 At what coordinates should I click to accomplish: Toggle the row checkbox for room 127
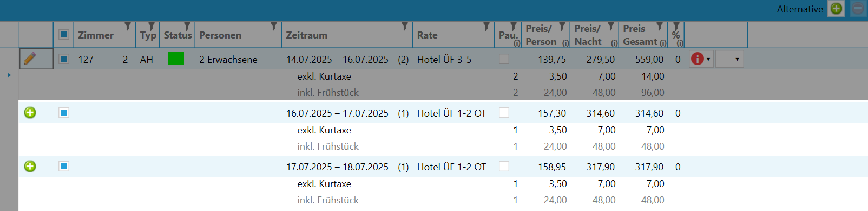(64, 59)
